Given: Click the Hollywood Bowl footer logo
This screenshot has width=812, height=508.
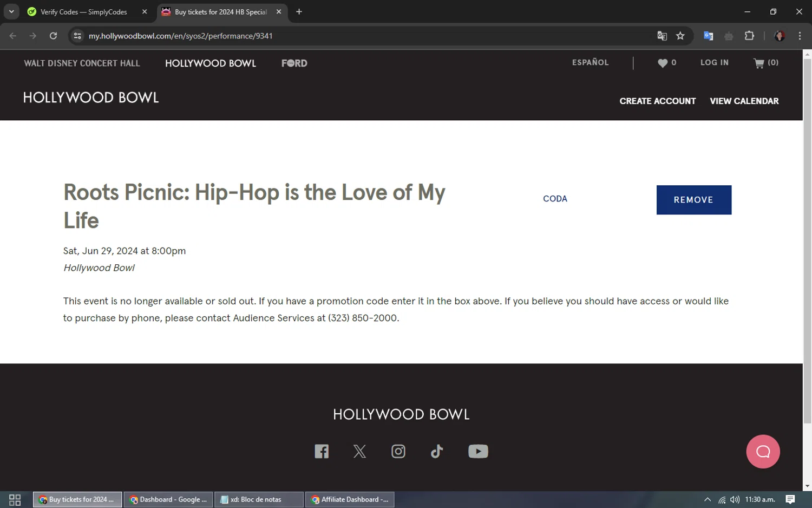Looking at the screenshot, I should pyautogui.click(x=401, y=414).
